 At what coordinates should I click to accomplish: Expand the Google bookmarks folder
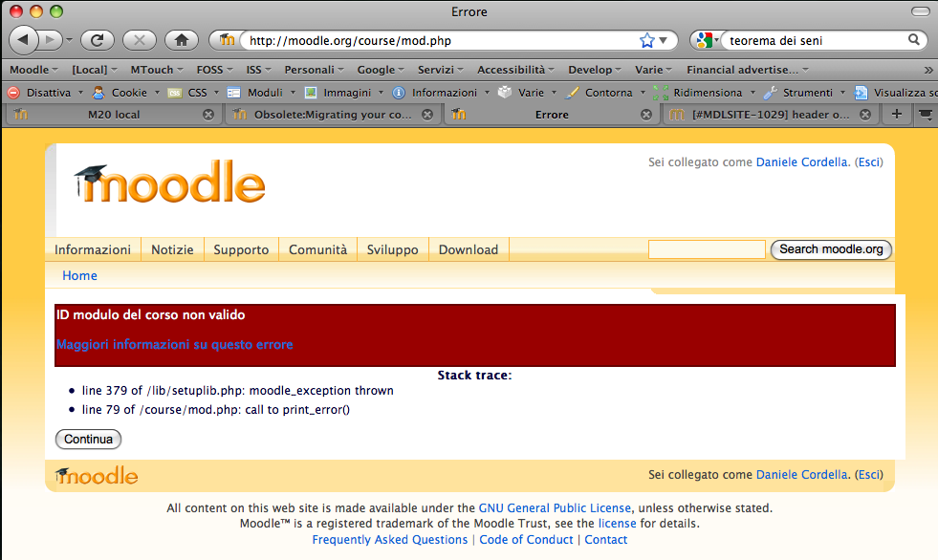(x=381, y=70)
